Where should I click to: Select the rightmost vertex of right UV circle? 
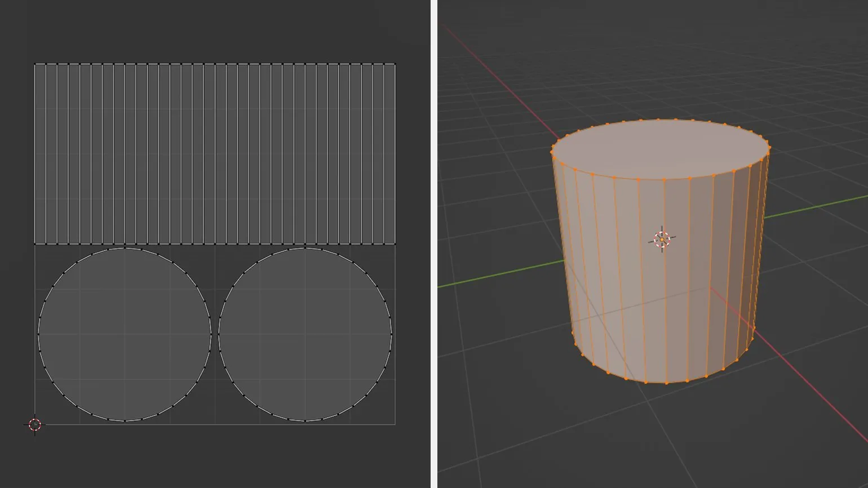[391, 334]
